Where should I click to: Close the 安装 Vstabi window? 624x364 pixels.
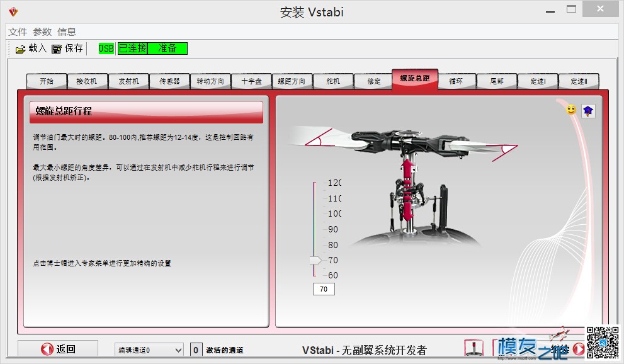600,9
